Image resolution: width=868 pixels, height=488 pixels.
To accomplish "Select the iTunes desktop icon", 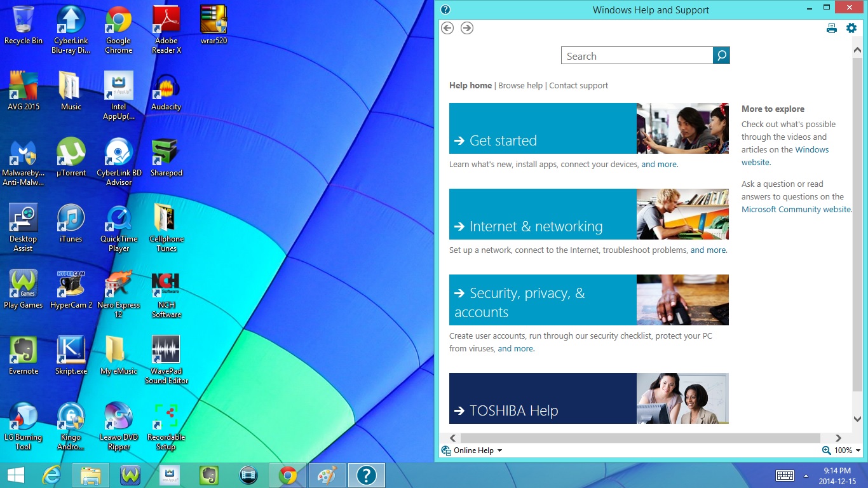I will pyautogui.click(x=71, y=224).
